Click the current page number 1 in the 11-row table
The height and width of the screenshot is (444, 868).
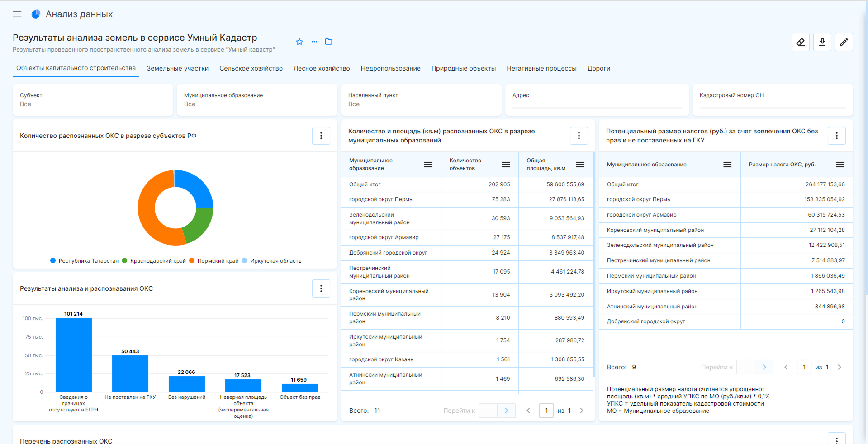point(546,411)
